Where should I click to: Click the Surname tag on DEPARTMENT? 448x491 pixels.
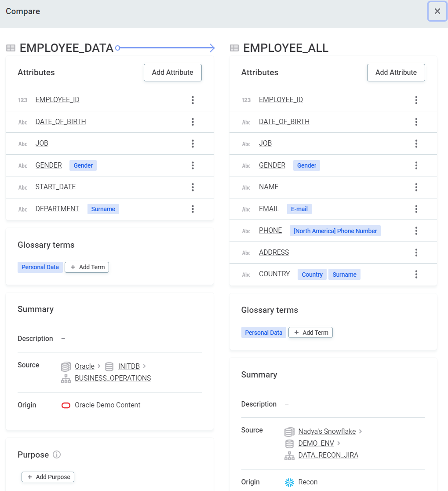coord(103,209)
